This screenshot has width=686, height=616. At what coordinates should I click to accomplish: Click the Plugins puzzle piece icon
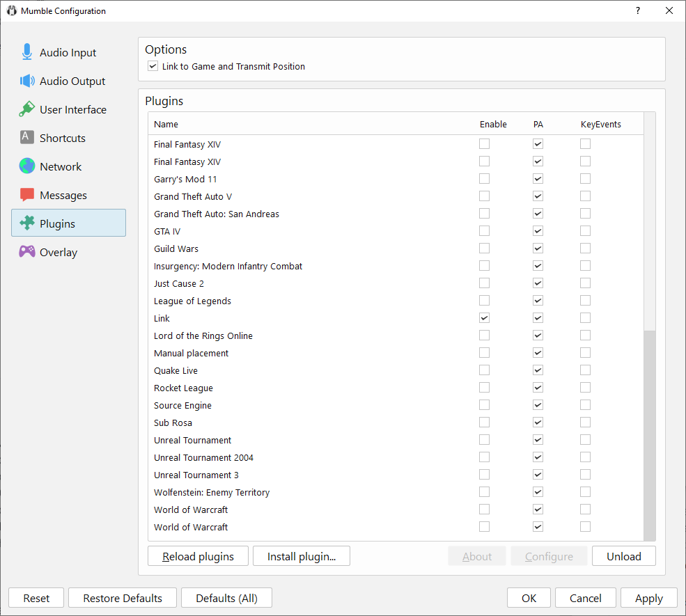27,223
